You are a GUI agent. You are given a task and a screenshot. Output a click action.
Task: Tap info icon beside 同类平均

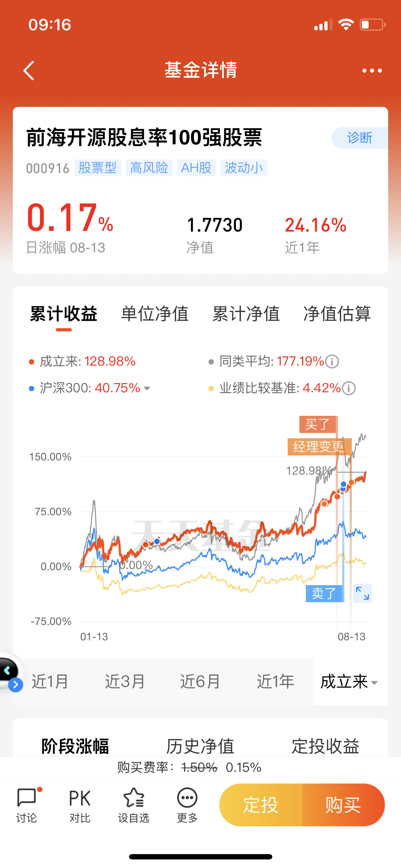(x=332, y=362)
